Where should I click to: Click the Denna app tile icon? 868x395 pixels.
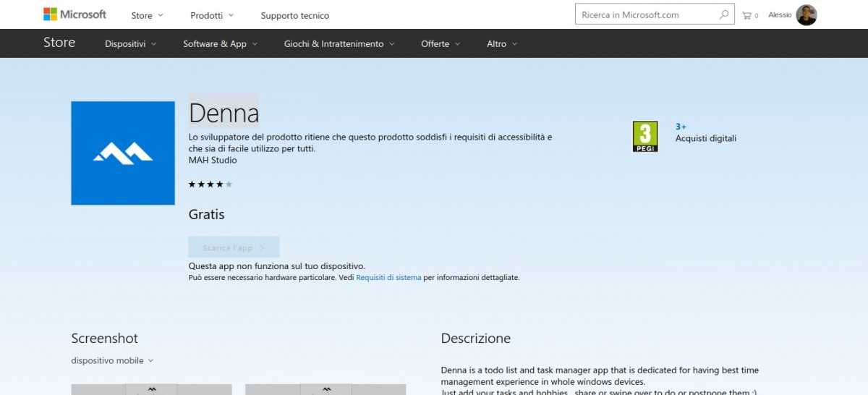pos(123,153)
